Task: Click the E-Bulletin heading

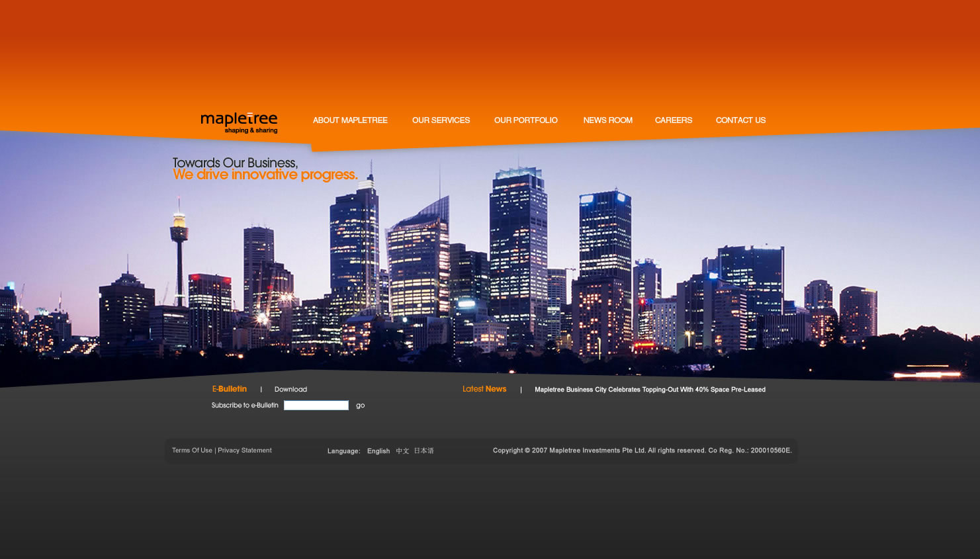Action: tap(229, 389)
